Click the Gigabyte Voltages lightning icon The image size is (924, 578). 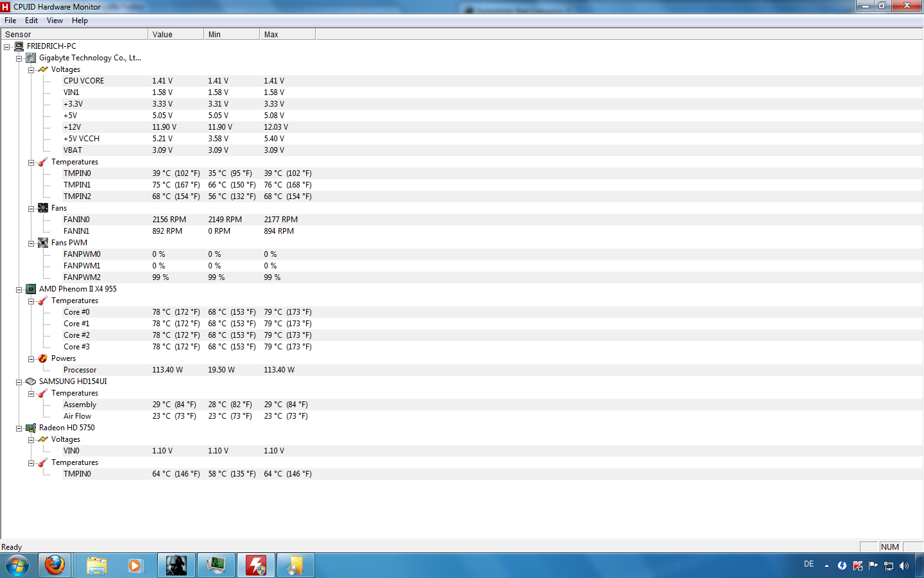point(43,69)
